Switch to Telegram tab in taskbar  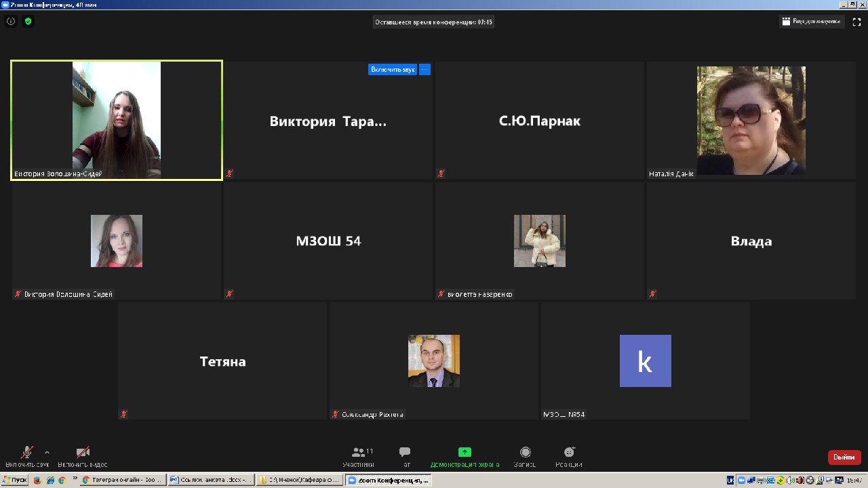122,480
